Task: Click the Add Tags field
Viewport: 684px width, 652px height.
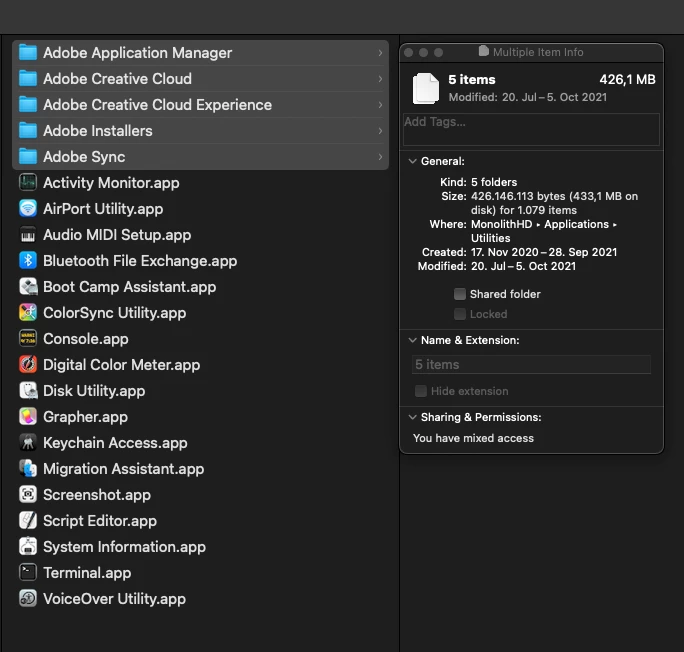Action: click(531, 129)
